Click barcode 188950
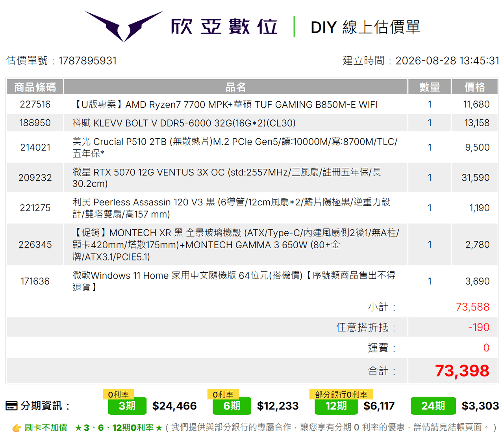This screenshot has height=443, width=504. pyautogui.click(x=35, y=123)
